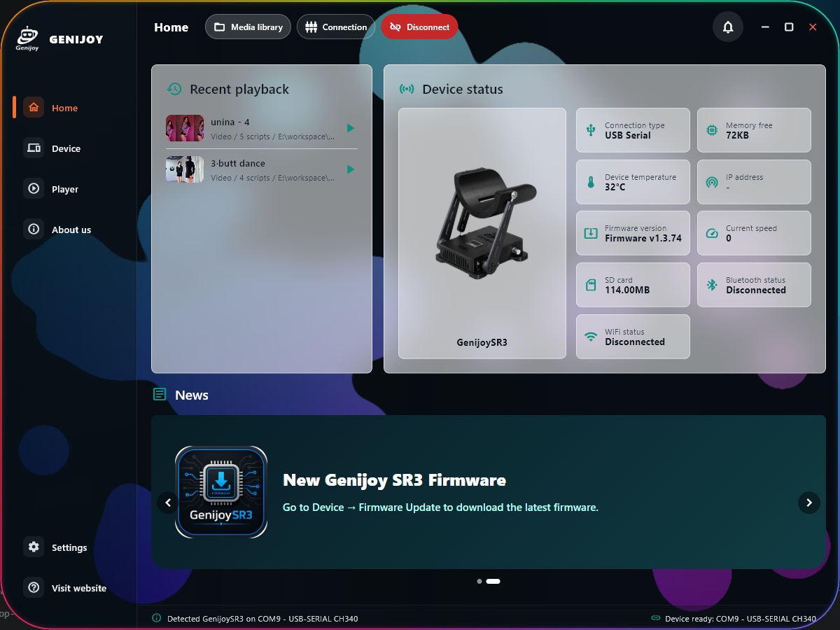Open Settings gear in sidebar
Screen dimensions: 840x630
tap(34, 547)
